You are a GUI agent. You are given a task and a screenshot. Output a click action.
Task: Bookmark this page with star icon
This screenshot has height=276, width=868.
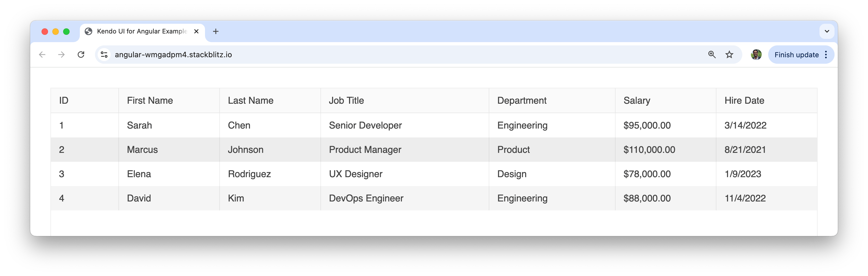(x=729, y=55)
